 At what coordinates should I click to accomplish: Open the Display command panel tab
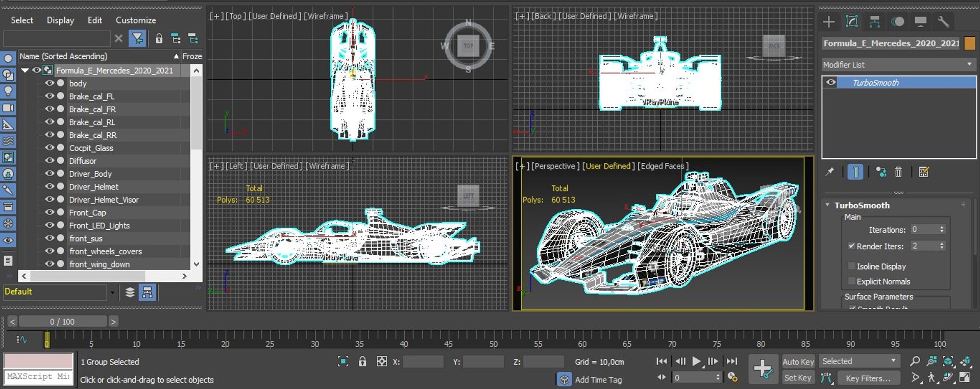coord(920,21)
